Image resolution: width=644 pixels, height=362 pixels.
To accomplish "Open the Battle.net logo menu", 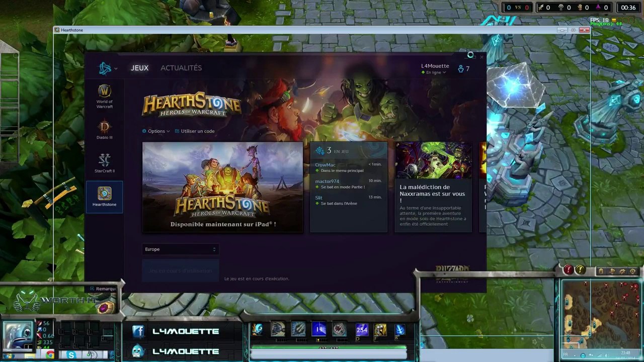I will pyautogui.click(x=107, y=68).
